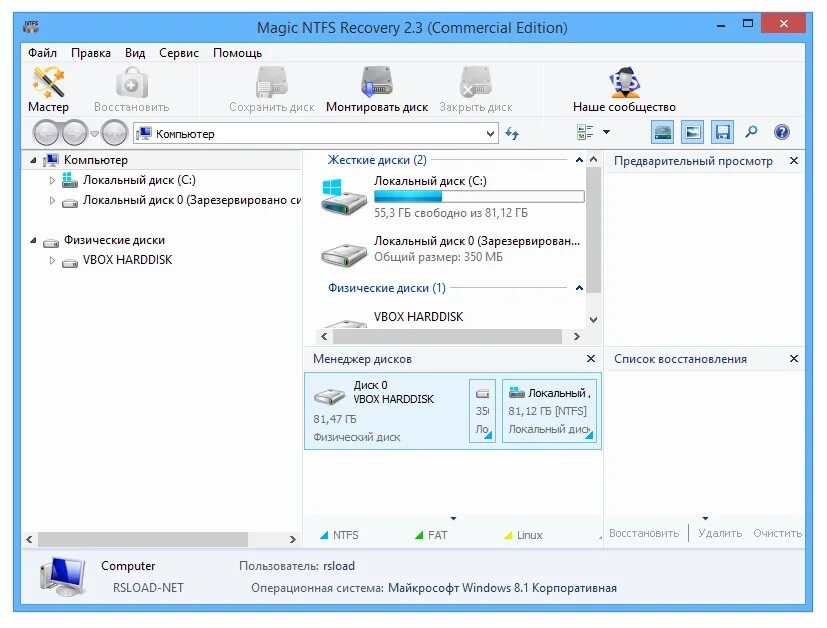Select VBOX HARDDISK in the disk list
Viewport: 827px width, 628px height.
coord(418,317)
